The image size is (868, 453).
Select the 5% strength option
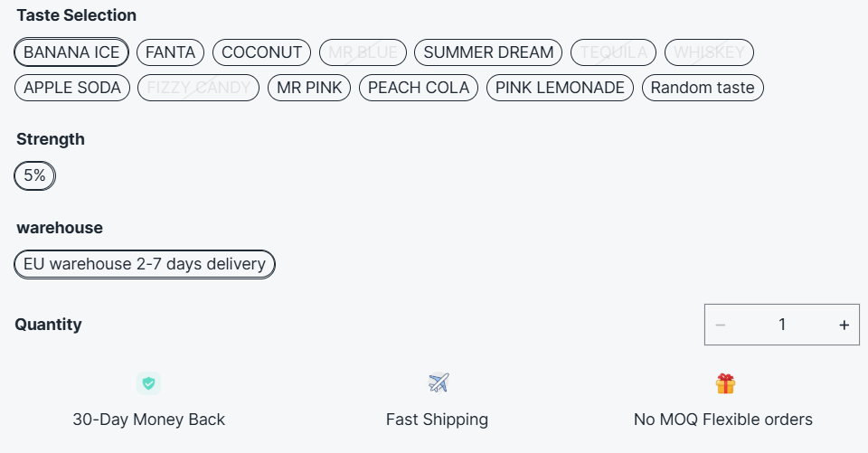(x=35, y=175)
